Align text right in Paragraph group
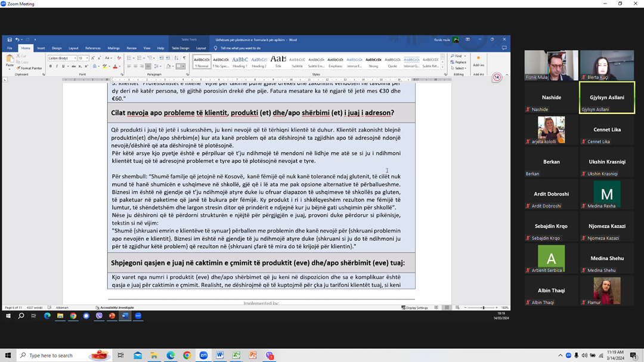 click(142, 66)
